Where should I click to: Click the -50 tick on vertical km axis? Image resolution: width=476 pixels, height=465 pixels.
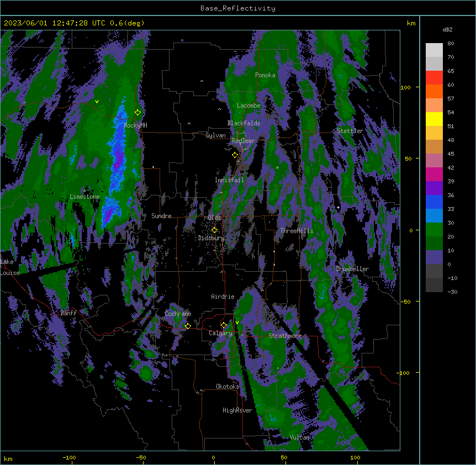pyautogui.click(x=405, y=302)
